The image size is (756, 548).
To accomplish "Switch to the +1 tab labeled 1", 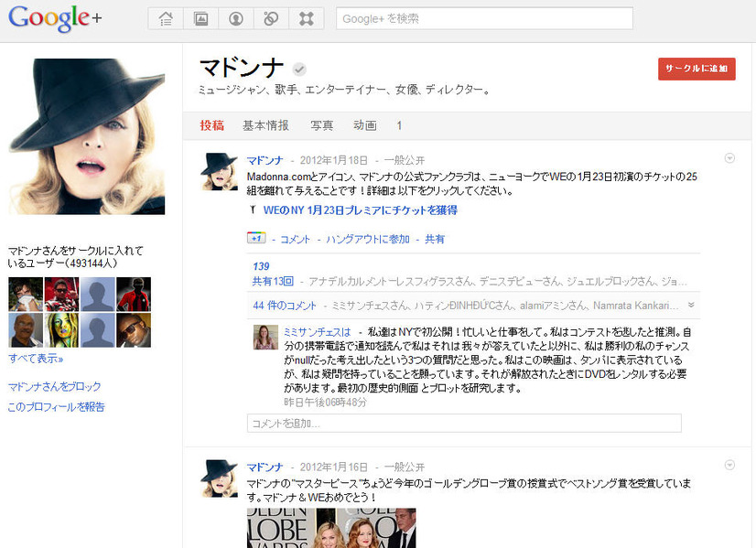I will click(x=399, y=126).
